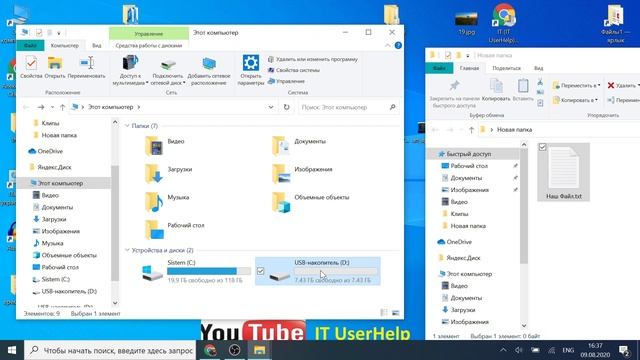Viewport: 640px width, 360px height.
Task: Click Добавить сетевое расположение icon
Action: tap(209, 64)
